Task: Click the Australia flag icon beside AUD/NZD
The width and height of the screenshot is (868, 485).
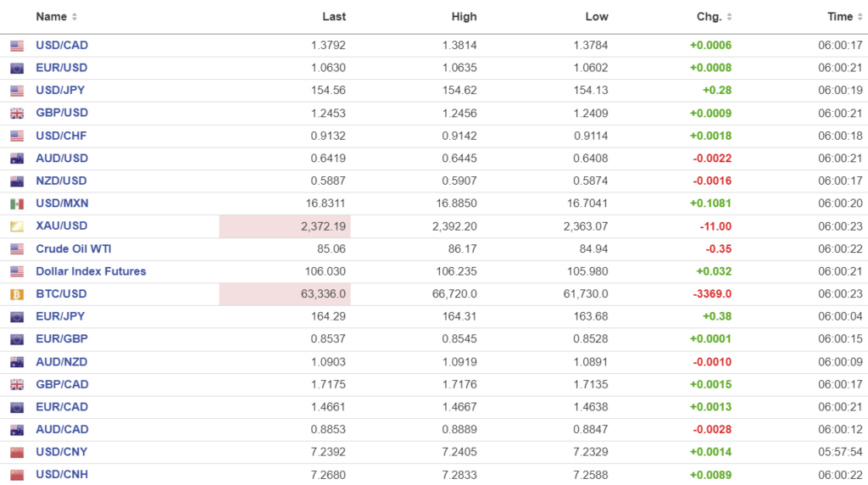Action: pyautogui.click(x=17, y=362)
